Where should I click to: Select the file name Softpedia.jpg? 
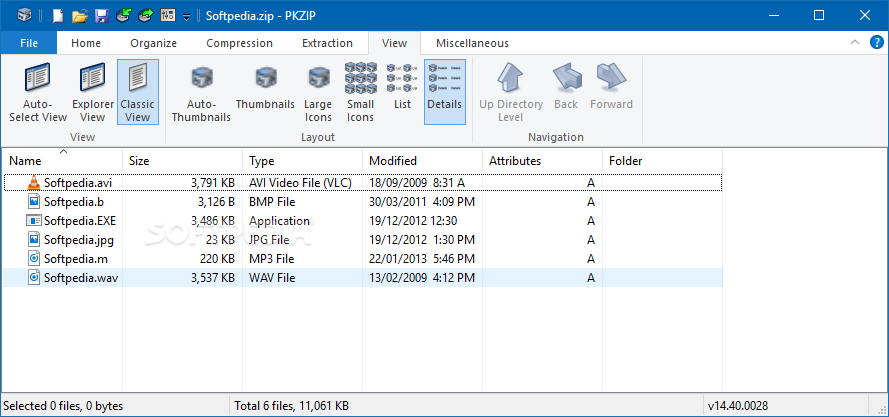pos(79,240)
